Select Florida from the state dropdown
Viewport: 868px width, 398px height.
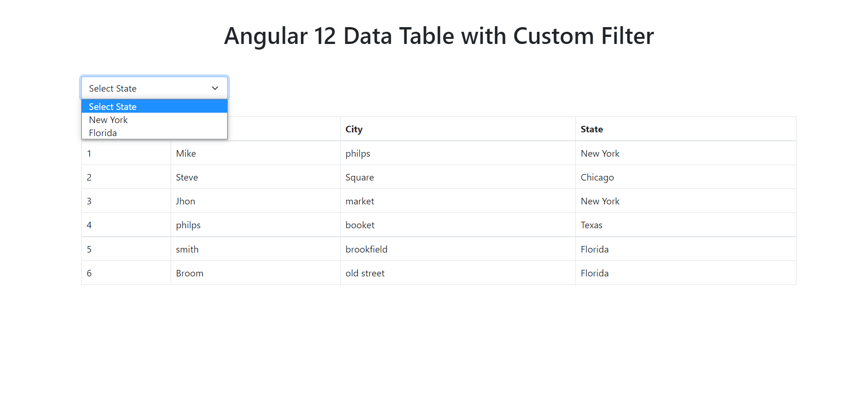click(x=102, y=133)
